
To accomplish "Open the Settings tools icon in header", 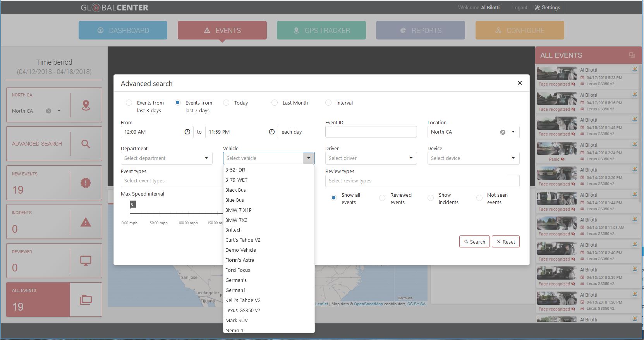I will [x=537, y=7].
